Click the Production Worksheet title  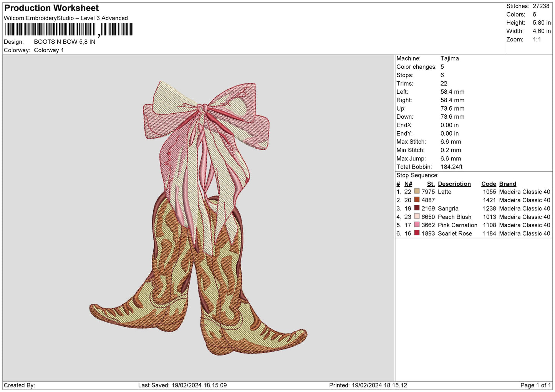tap(51, 8)
